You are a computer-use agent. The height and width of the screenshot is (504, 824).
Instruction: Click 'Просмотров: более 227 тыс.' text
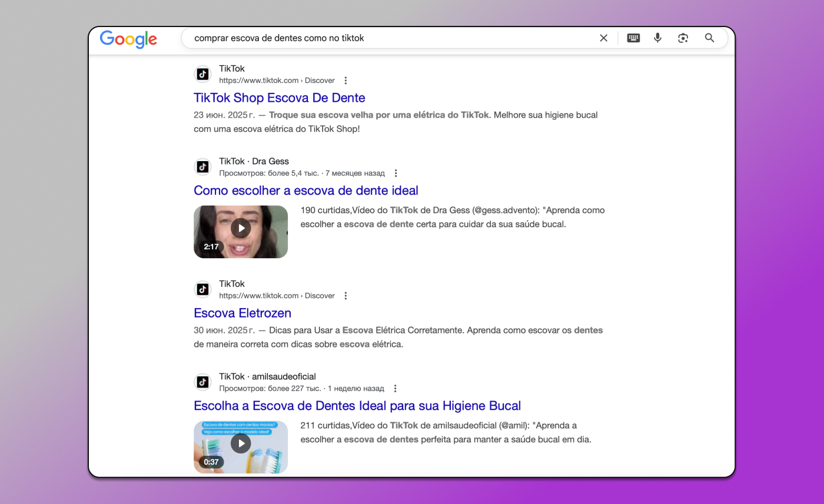[x=270, y=389]
